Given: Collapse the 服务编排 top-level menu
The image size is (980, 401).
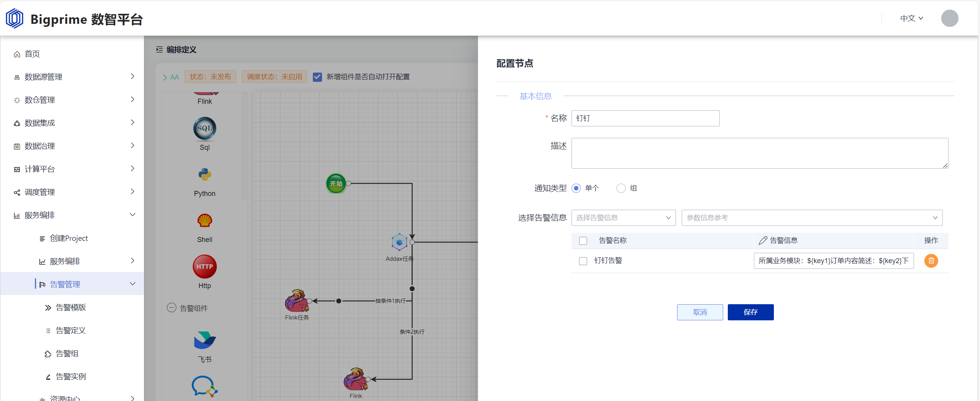Looking at the screenshot, I should (x=72, y=215).
